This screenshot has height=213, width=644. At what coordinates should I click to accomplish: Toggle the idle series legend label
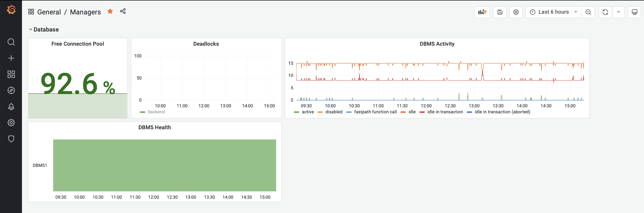pos(412,112)
